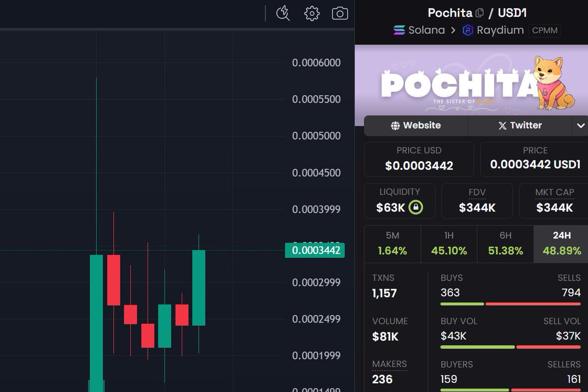Click the 0.0003999 price axis label
The image size is (588, 392).
coord(316,209)
